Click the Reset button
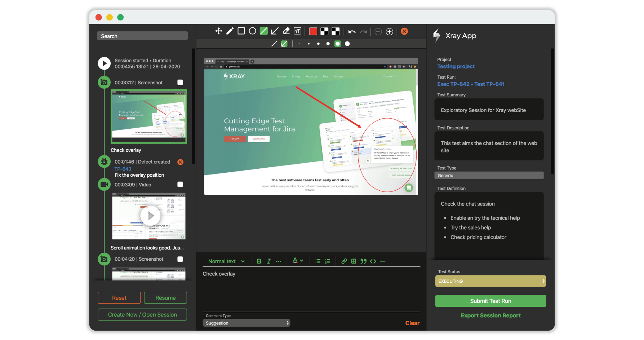Screen dimensions: 644x340 point(119,298)
